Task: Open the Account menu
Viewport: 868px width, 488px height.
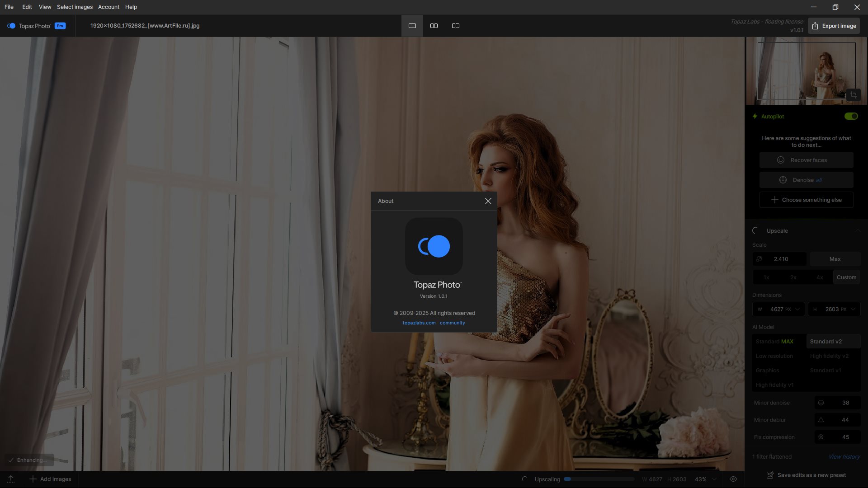Action: [x=108, y=7]
